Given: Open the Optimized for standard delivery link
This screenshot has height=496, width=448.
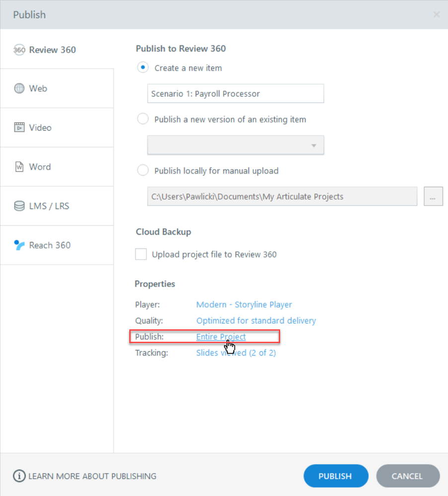Looking at the screenshot, I should pos(256,320).
